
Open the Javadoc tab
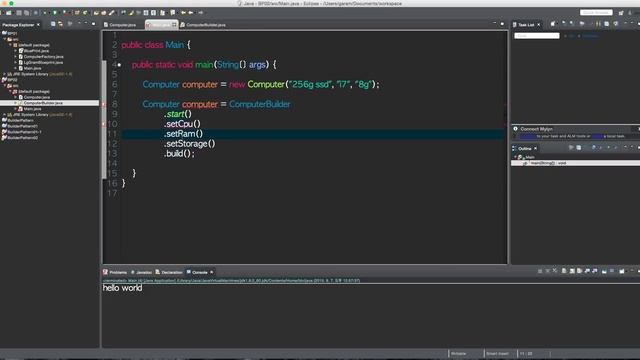[141, 272]
